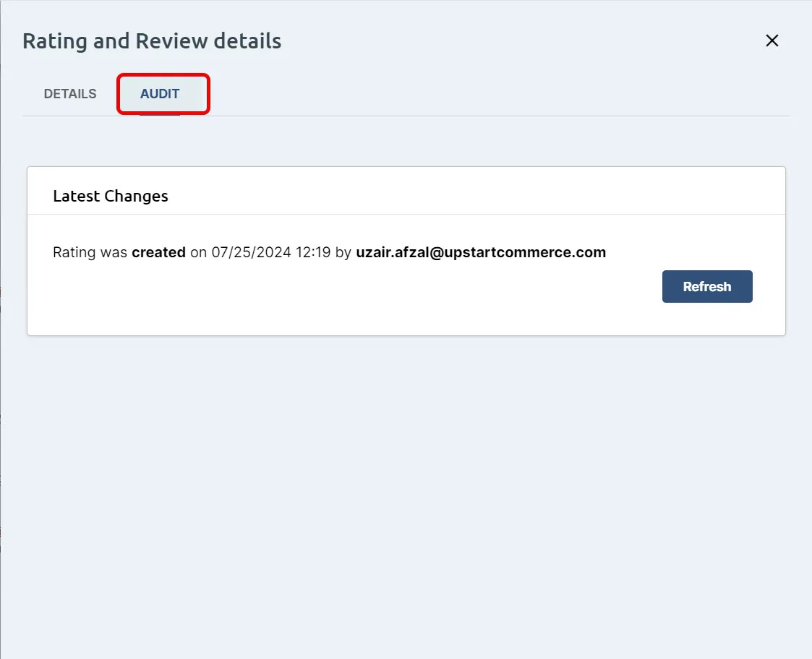Image resolution: width=812 pixels, height=659 pixels.
Task: Close the Rating and Review details dialog
Action: pos(772,40)
